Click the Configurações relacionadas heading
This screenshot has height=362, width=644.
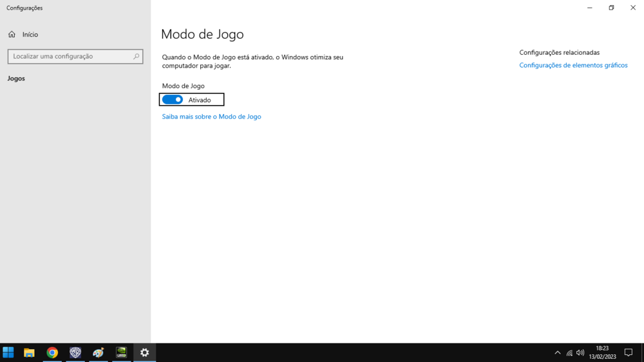click(x=560, y=53)
